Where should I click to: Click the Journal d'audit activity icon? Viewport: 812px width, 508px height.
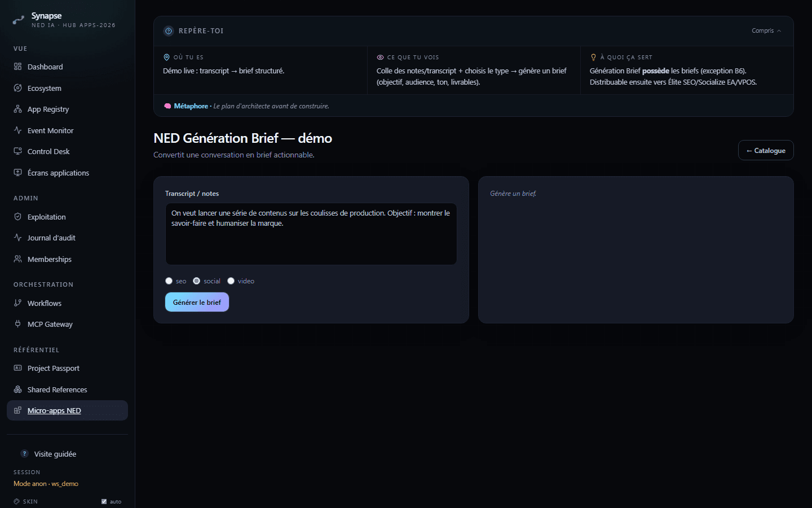[17, 238]
